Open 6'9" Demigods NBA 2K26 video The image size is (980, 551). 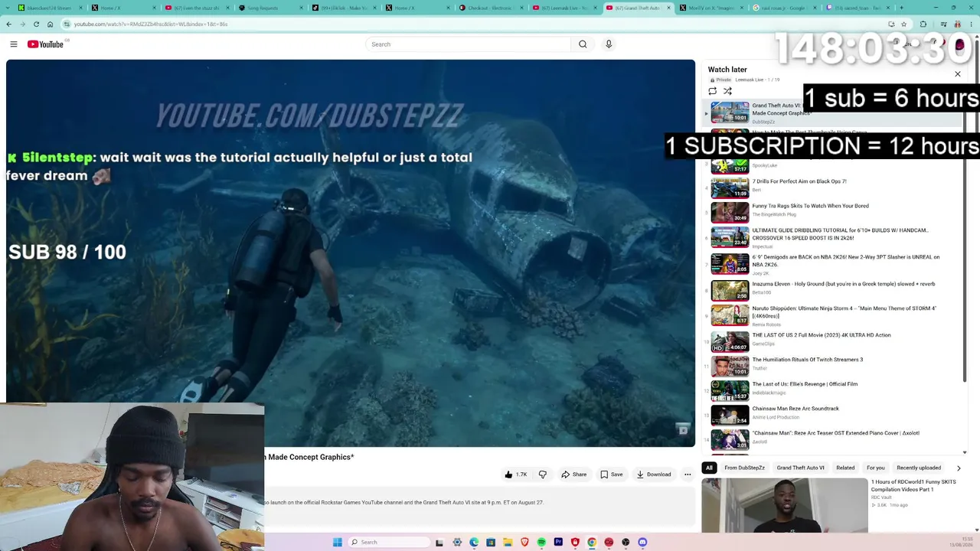pos(845,261)
